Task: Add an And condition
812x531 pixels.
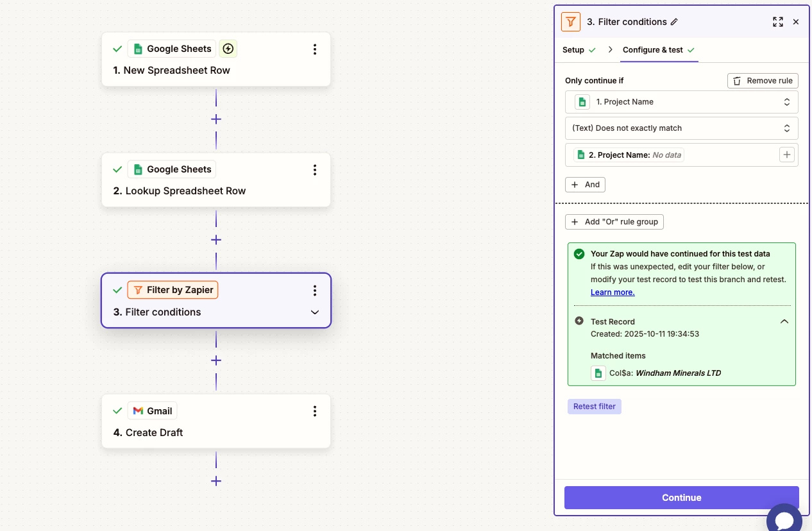Action: pyautogui.click(x=585, y=185)
